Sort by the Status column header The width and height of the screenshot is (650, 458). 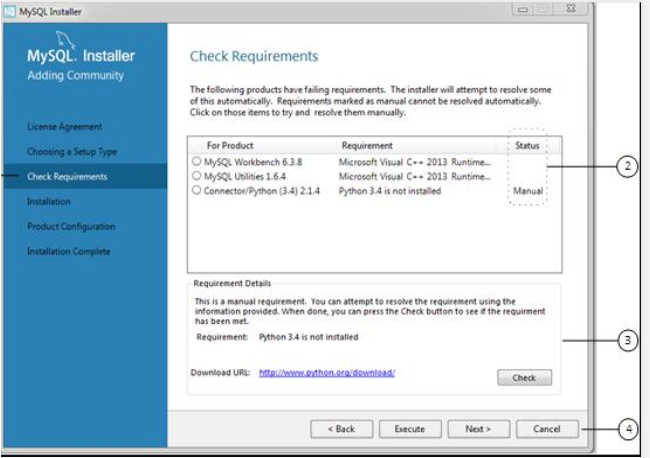tap(527, 145)
